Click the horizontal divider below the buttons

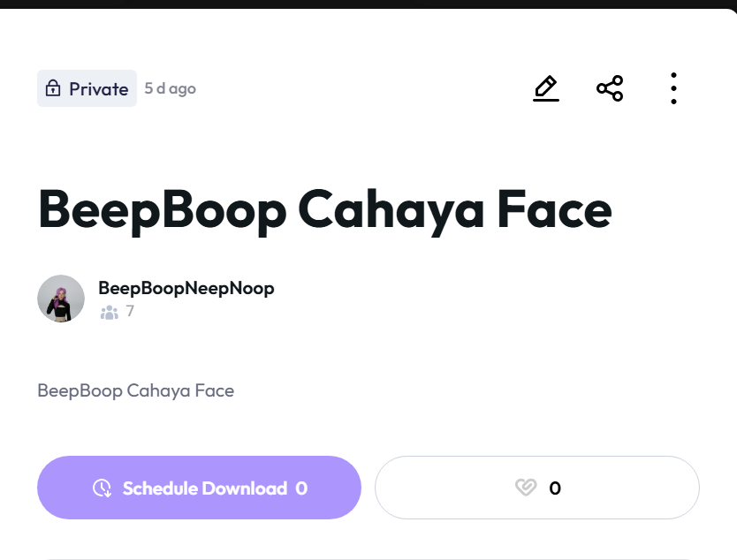coord(368,558)
